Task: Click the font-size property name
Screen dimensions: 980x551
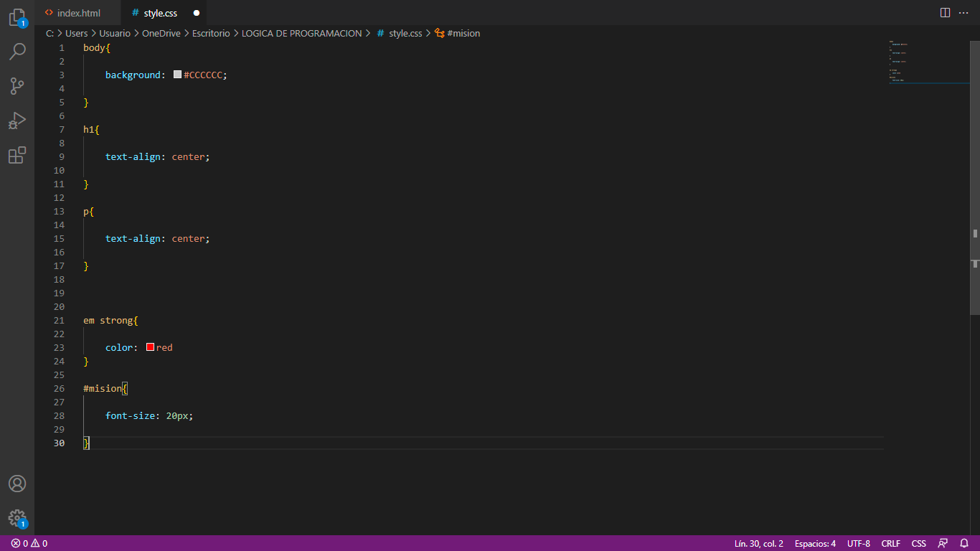Action: pos(131,415)
